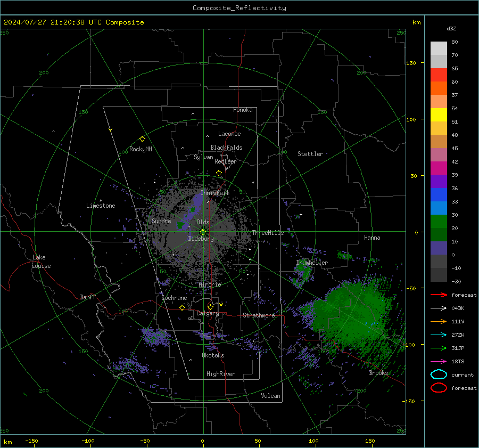This screenshot has height=448, width=479.
Task: Click the yellow diamond marker near Cochrane
Action: coord(183,307)
